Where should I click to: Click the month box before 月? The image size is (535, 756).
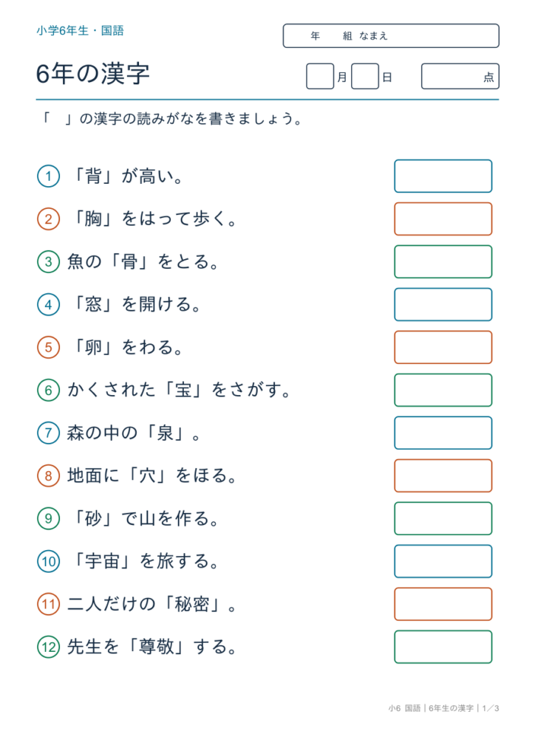coord(320,76)
